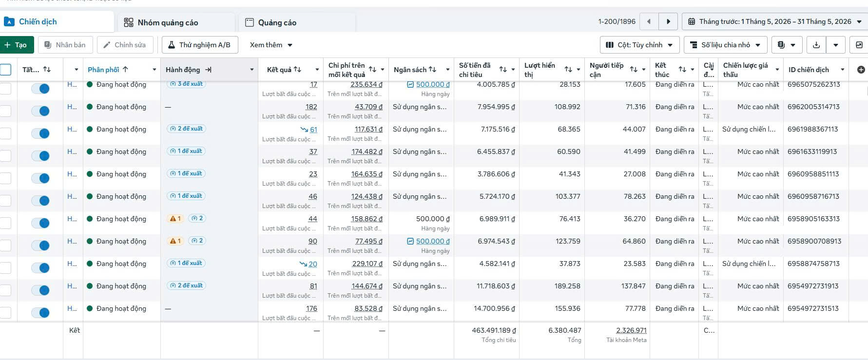
Task: Toggle off campaign 6961988367113
Action: pos(40,133)
